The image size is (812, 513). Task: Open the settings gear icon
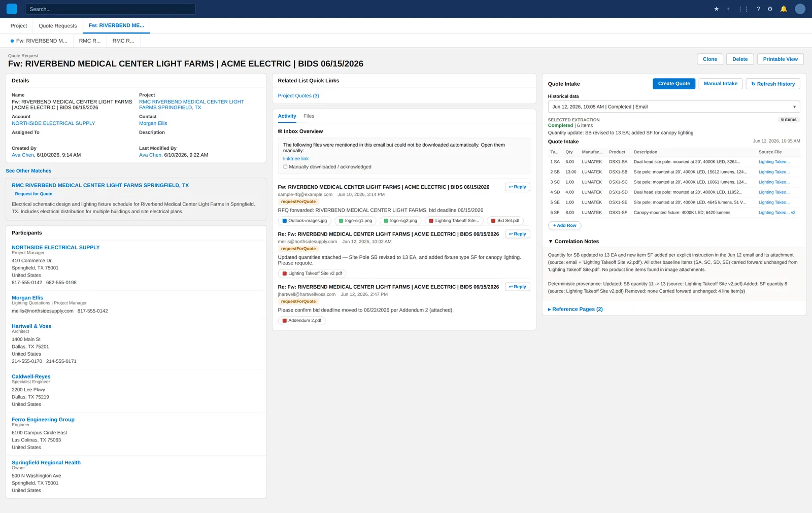770,9
